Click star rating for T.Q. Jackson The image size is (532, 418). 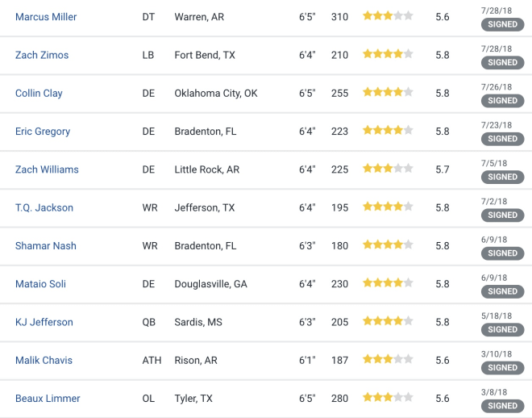(388, 206)
